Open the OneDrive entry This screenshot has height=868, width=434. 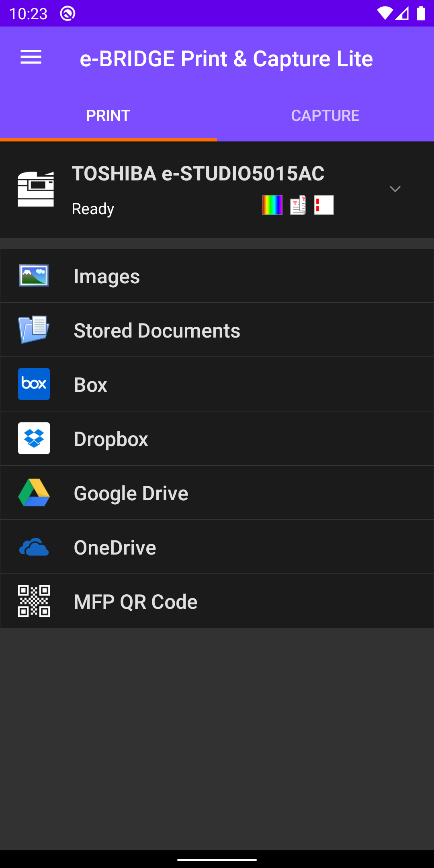(x=217, y=547)
